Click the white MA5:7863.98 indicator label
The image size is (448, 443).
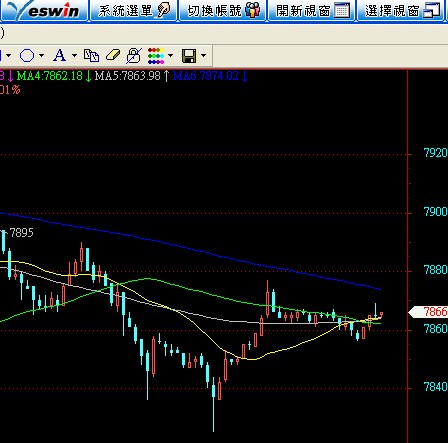127,76
